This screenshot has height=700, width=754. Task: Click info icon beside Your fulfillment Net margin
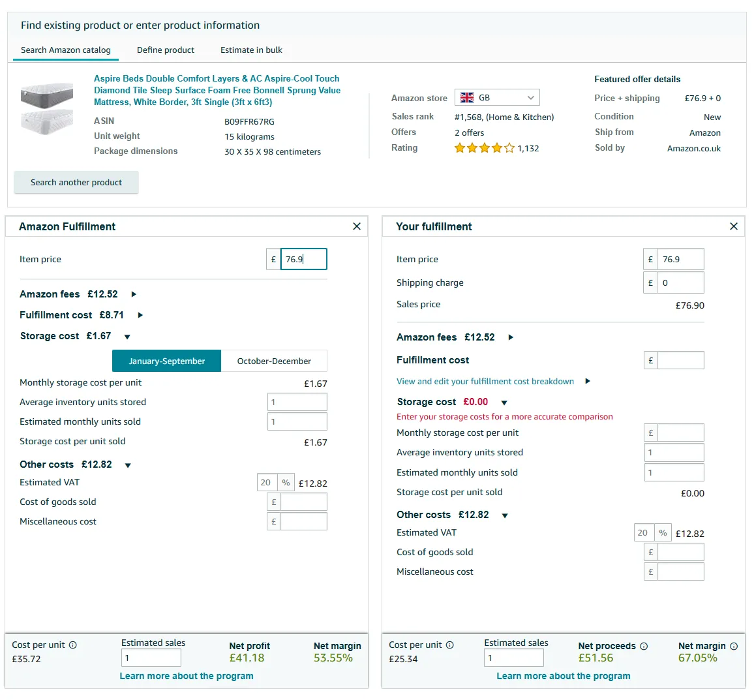tap(734, 647)
